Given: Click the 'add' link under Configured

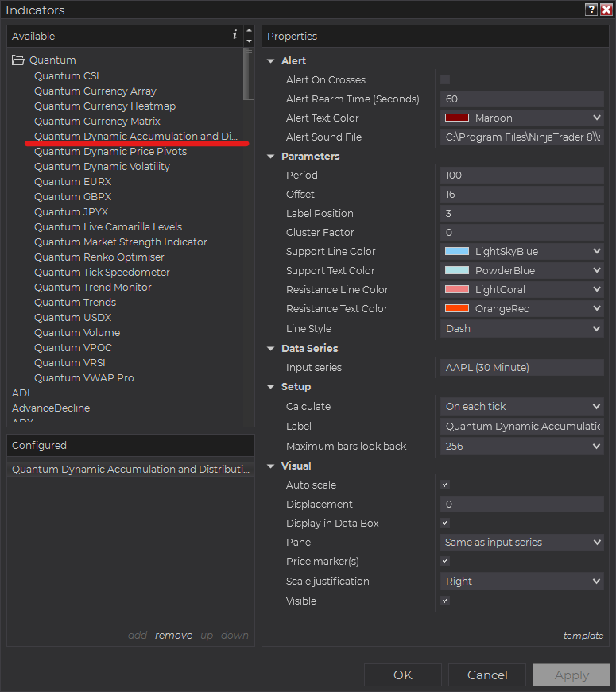Looking at the screenshot, I should [x=138, y=635].
